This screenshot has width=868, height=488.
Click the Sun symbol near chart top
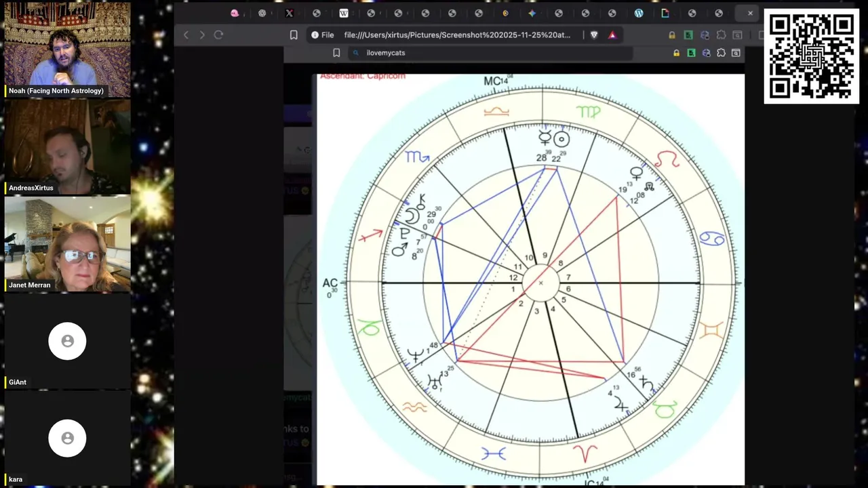(561, 140)
